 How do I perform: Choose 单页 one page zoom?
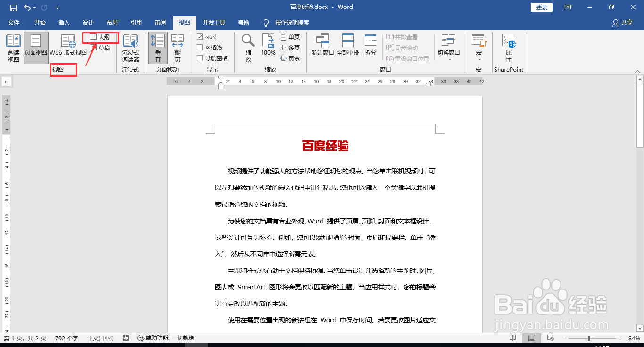[x=290, y=37]
